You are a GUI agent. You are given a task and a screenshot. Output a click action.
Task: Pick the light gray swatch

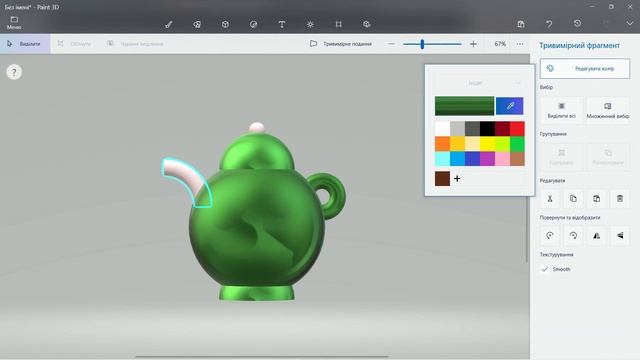pos(457,129)
